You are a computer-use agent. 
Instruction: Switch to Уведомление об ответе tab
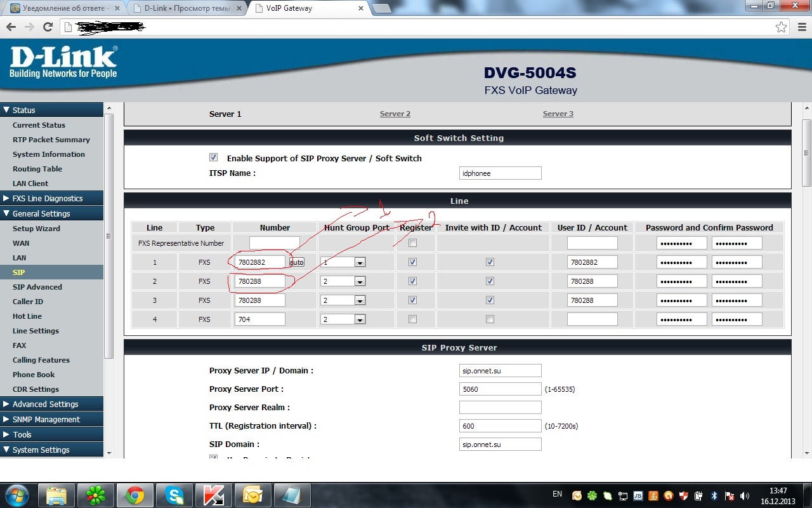(65, 8)
